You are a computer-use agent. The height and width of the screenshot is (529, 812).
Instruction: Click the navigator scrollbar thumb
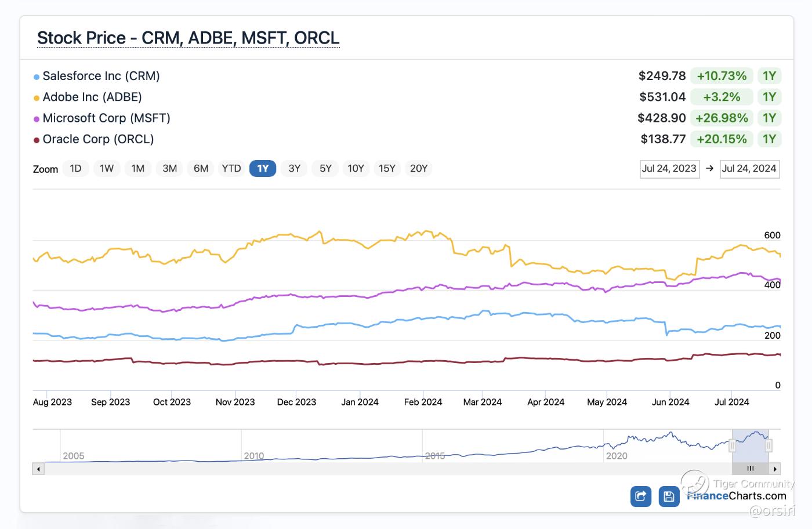pyautogui.click(x=751, y=469)
